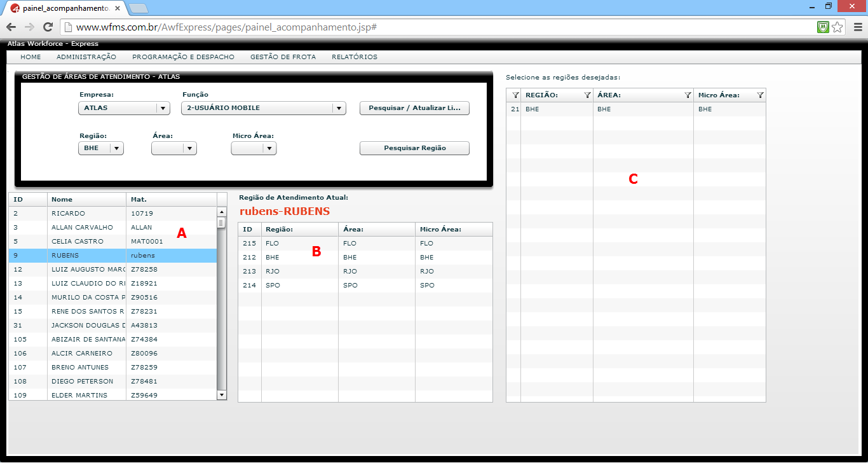Click the FLO region row with ID 215
The height and width of the screenshot is (463, 868).
click(365, 244)
